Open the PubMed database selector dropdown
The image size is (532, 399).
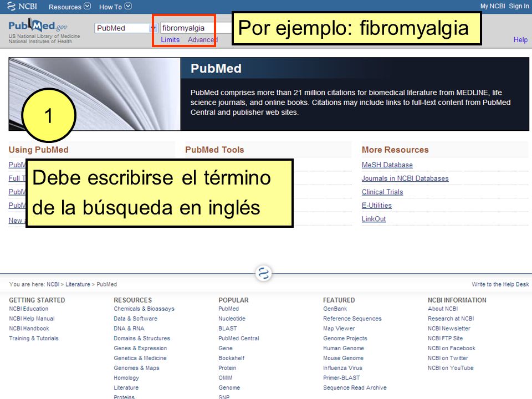[126, 28]
